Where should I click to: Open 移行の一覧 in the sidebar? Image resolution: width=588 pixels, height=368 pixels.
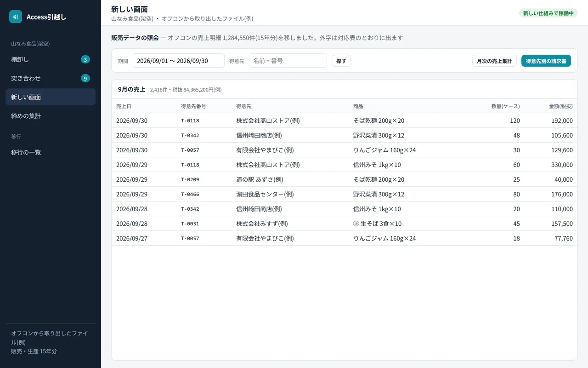tap(51, 152)
